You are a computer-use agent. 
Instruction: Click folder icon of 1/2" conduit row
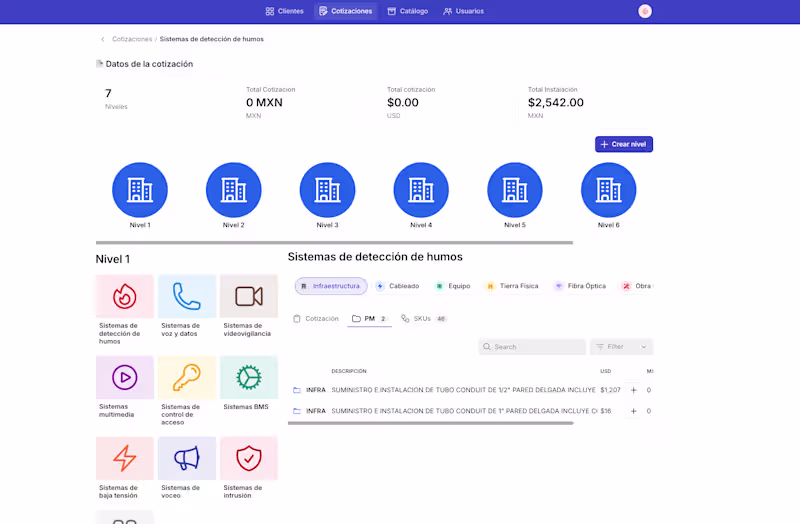[297, 390]
